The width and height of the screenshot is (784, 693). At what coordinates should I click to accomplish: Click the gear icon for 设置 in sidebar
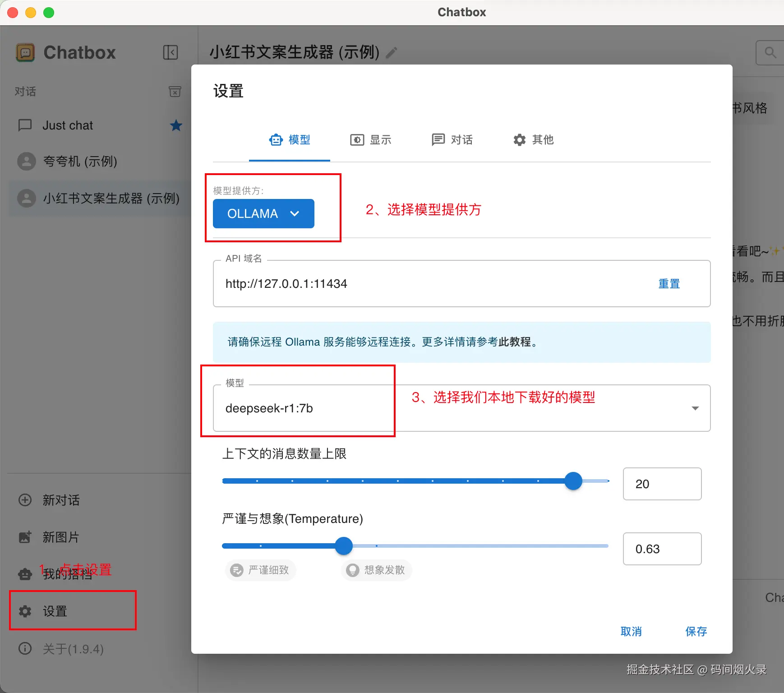coord(25,611)
